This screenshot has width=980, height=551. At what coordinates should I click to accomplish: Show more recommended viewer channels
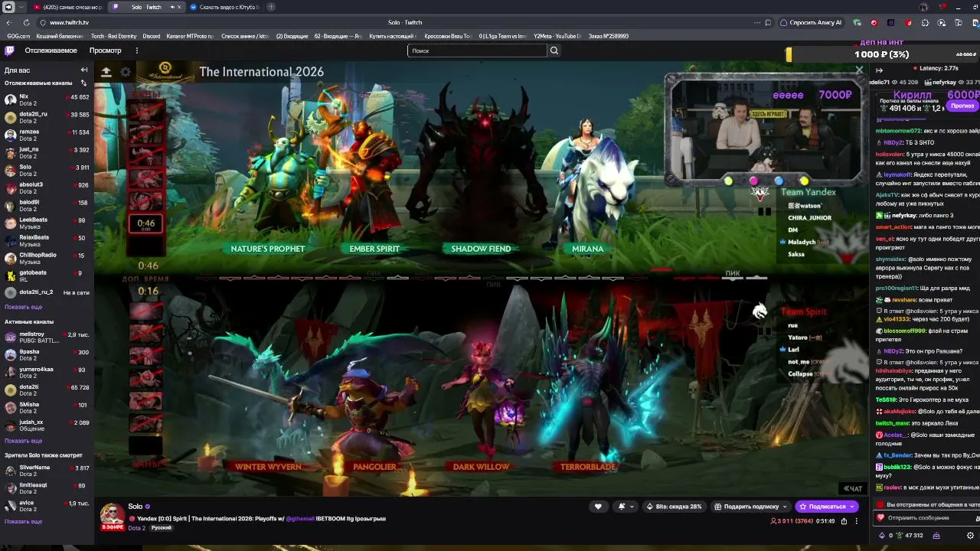(23, 522)
